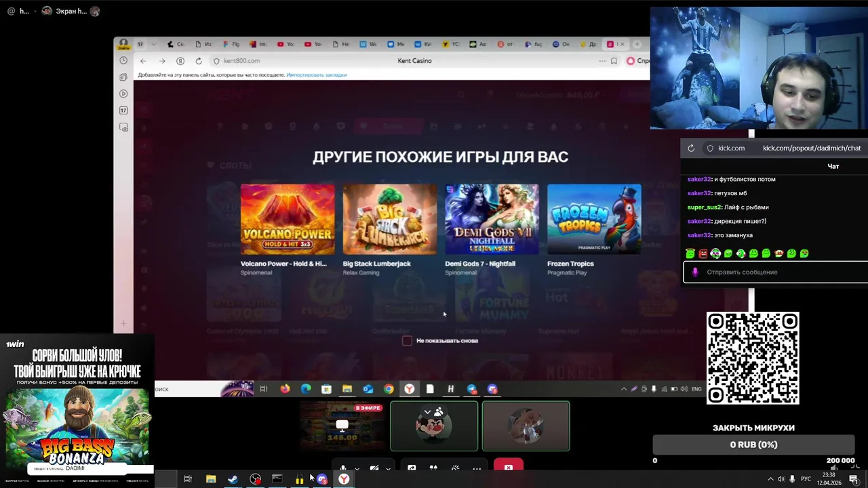Select the active pink Kent Casino tab

pyautogui.click(x=616, y=44)
